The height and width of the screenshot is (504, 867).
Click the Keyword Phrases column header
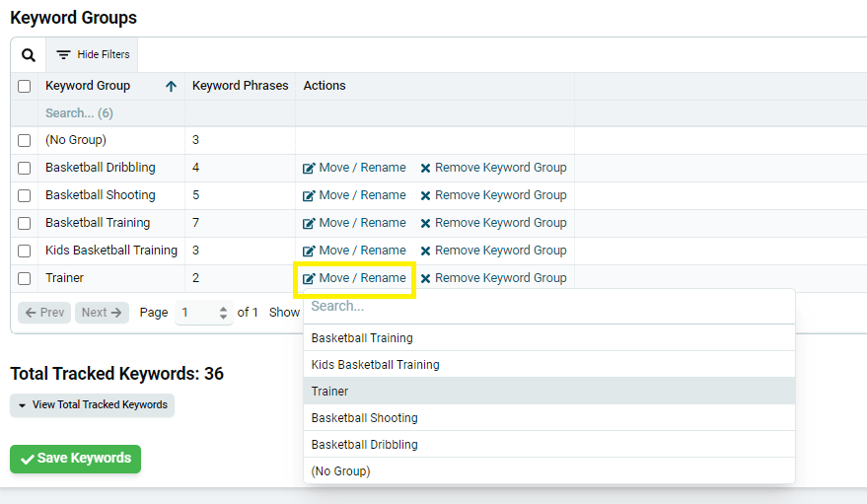pyautogui.click(x=240, y=86)
